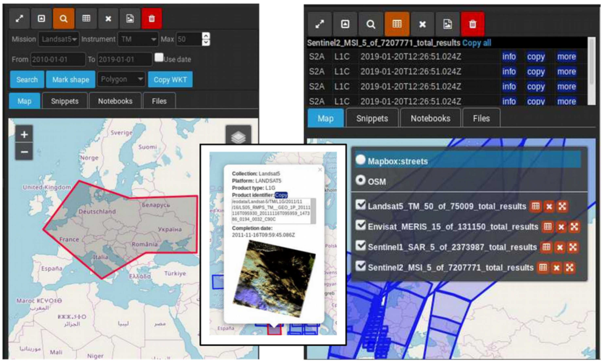Click the X clear icon in left panel toolbar
This screenshot has width=604, height=364.
click(108, 19)
